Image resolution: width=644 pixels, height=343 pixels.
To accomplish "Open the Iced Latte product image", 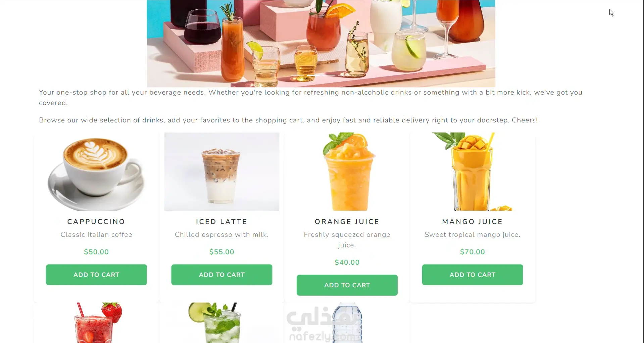I will [222, 172].
